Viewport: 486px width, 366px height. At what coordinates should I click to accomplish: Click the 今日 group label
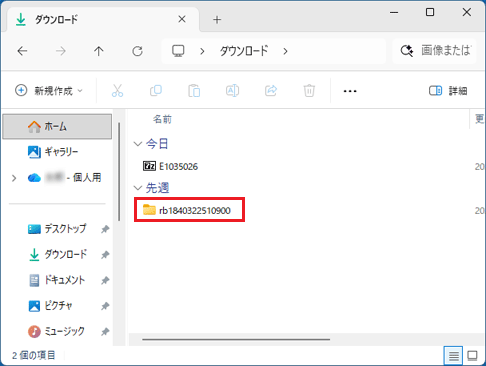click(x=157, y=144)
